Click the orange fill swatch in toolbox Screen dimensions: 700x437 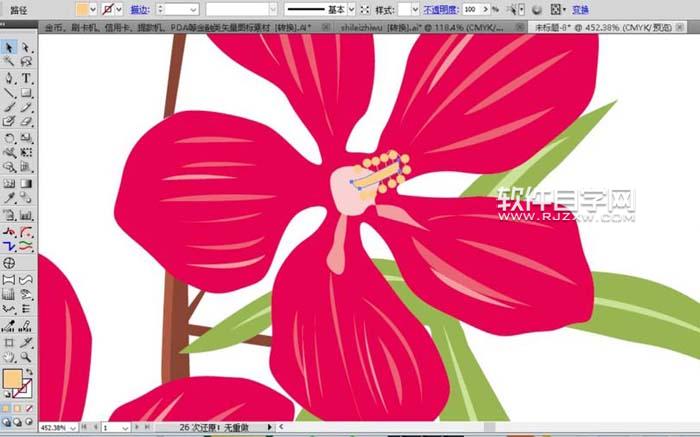(12, 381)
